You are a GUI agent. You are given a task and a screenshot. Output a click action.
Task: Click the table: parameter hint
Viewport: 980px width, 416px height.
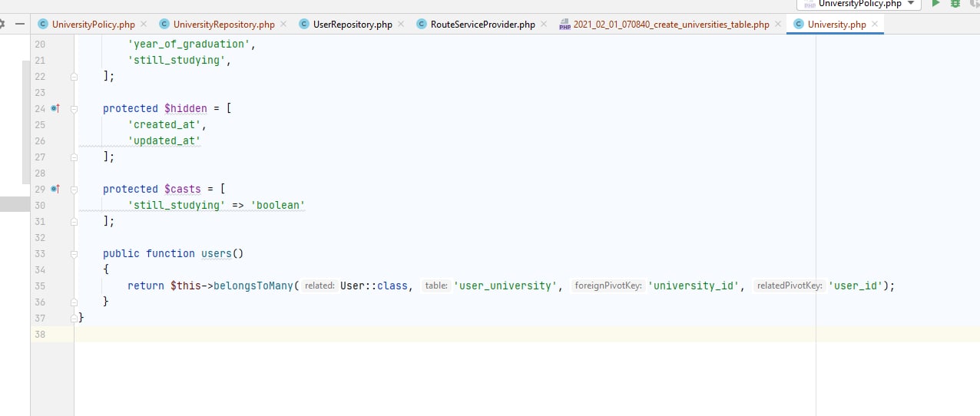coord(436,286)
